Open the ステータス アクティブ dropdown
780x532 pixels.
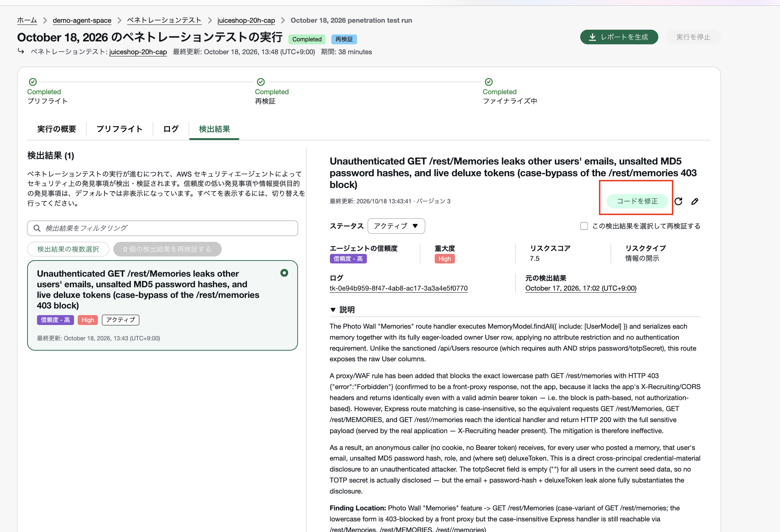[396, 226]
